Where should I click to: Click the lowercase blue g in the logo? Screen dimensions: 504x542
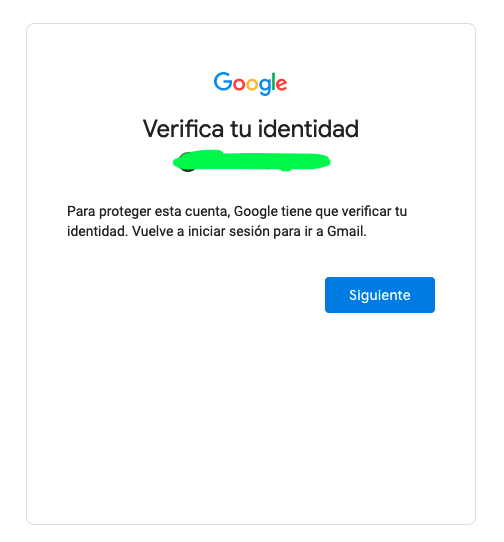pos(265,87)
